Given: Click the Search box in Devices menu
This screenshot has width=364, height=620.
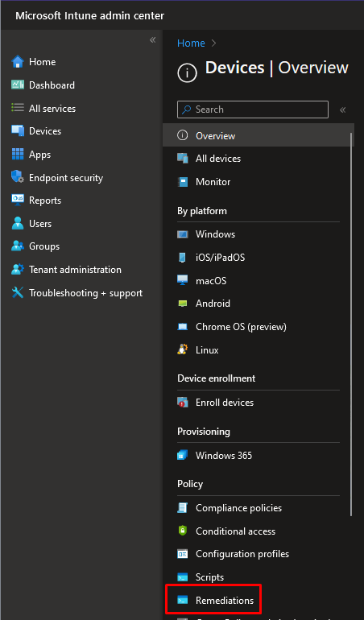Looking at the screenshot, I should click(x=253, y=110).
